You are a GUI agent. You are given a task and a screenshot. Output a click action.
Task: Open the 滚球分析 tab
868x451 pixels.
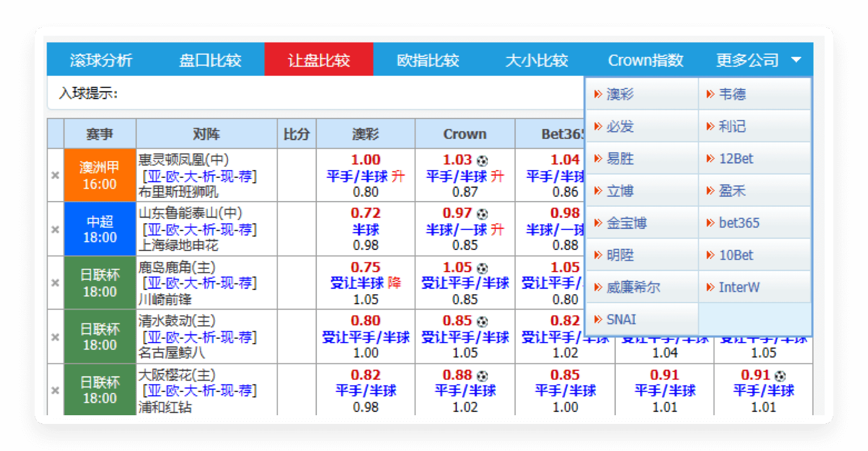pyautogui.click(x=101, y=60)
